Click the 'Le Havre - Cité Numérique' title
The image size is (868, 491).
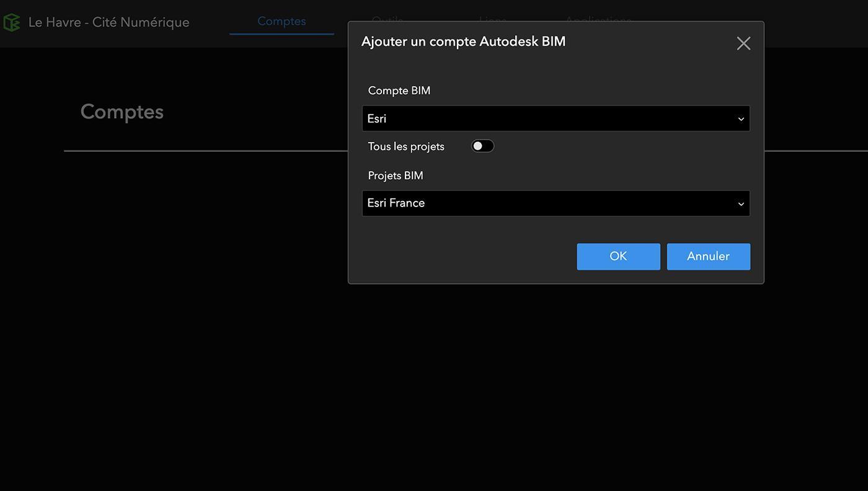coord(109,22)
